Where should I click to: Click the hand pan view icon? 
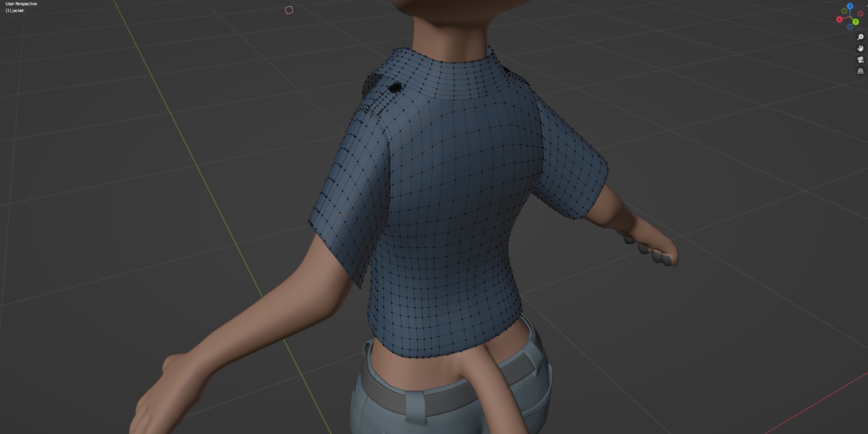pyautogui.click(x=861, y=48)
